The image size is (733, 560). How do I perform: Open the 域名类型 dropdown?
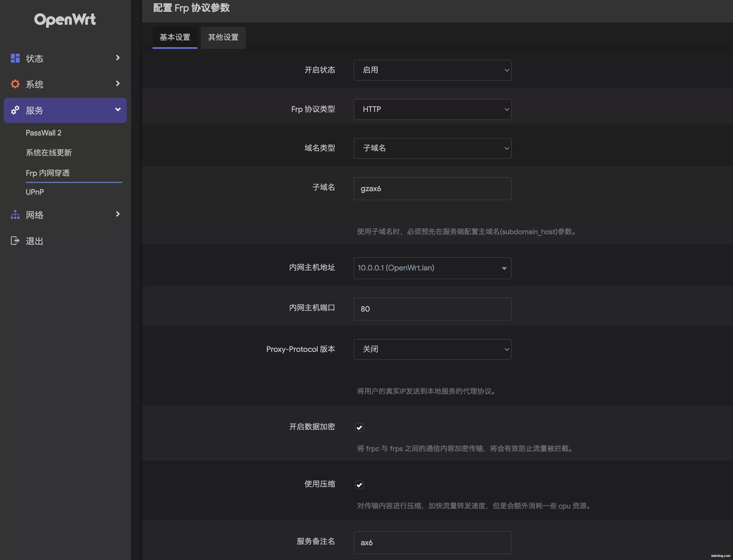[432, 148]
